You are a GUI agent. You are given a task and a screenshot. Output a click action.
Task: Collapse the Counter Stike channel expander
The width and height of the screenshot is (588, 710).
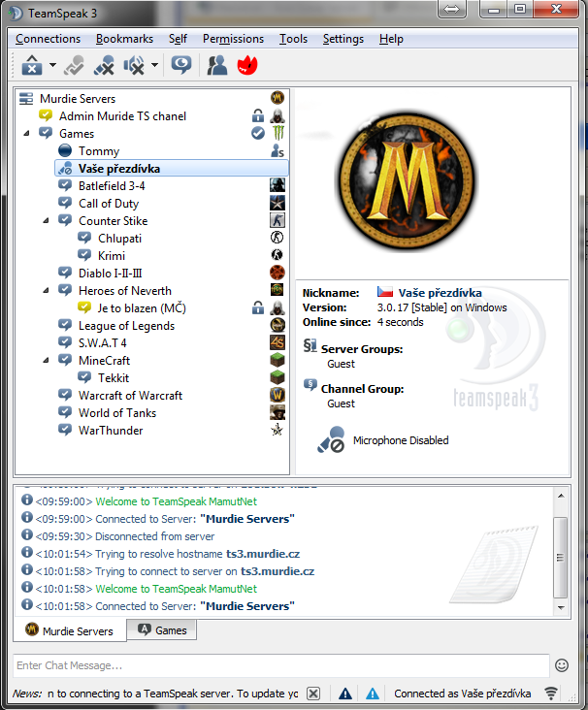coord(47,221)
